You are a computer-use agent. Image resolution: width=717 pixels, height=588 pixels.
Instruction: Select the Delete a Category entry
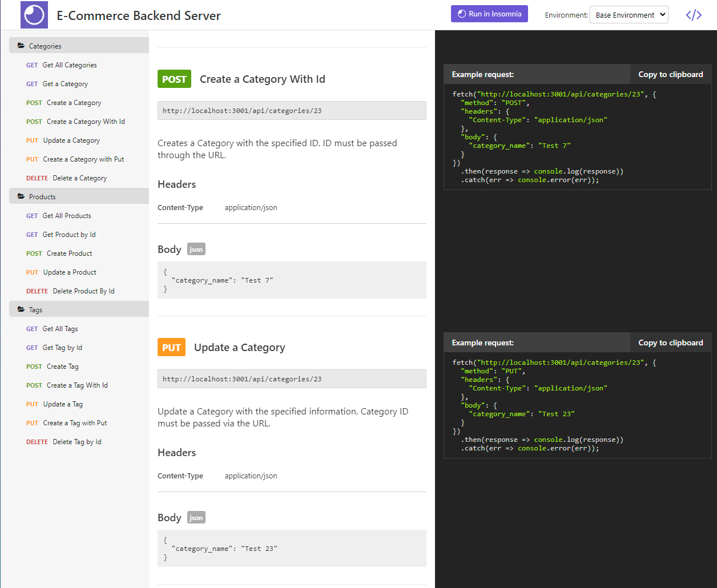click(67, 178)
